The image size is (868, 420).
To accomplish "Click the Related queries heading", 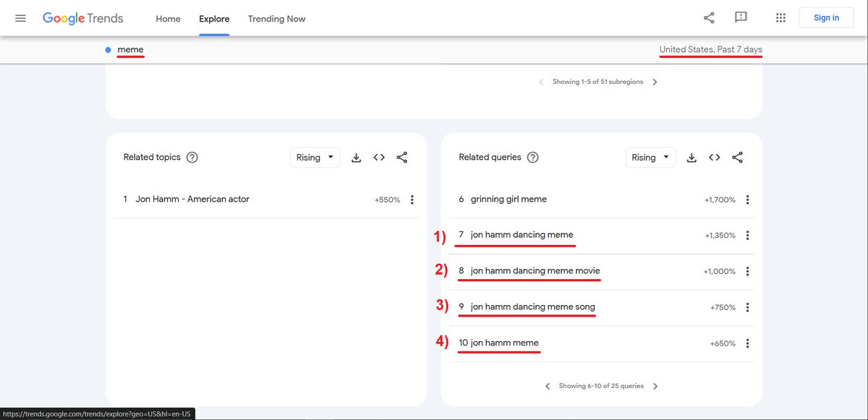I will (490, 158).
